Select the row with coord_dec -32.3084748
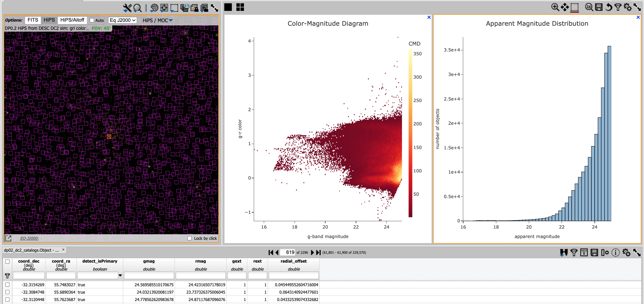 7,292
